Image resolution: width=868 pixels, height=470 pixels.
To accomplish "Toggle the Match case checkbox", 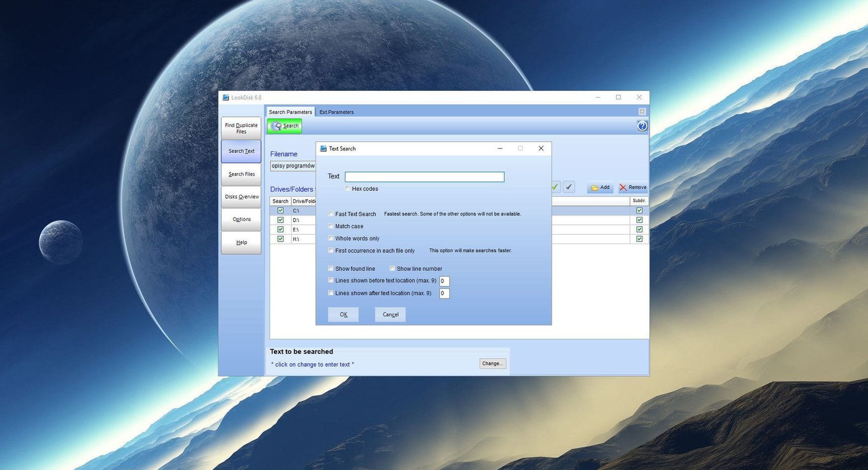I will pyautogui.click(x=331, y=226).
